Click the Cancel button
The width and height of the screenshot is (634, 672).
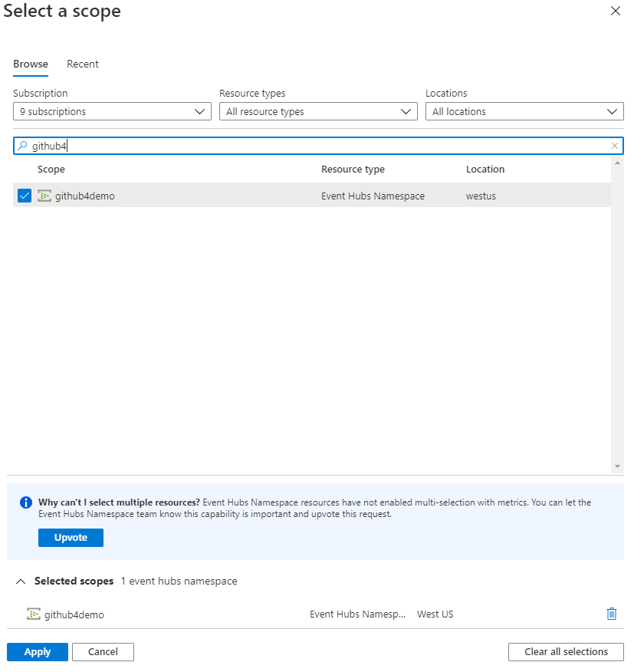(x=103, y=652)
